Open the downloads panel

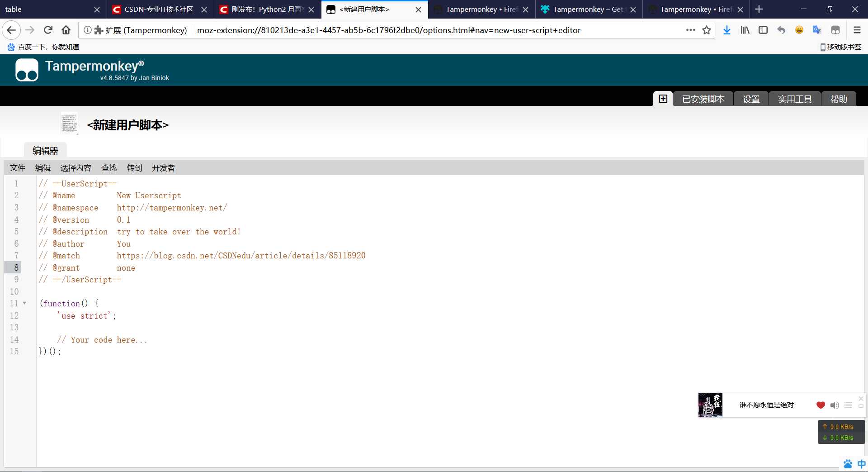727,30
